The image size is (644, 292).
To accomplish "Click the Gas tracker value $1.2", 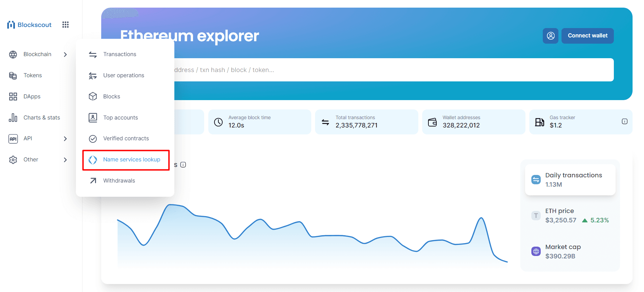I will pyautogui.click(x=556, y=125).
